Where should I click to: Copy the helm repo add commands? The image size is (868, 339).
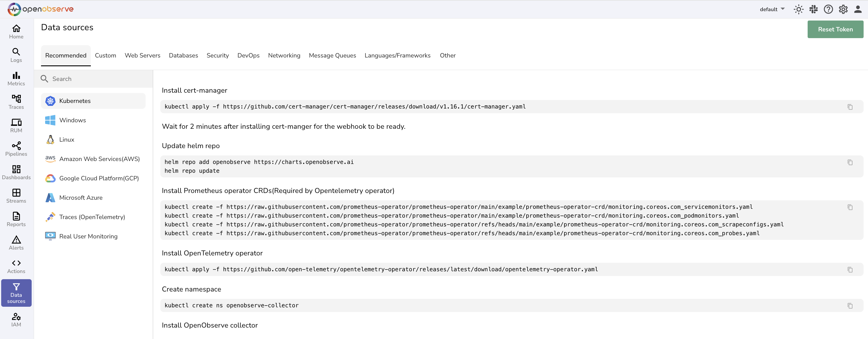(850, 162)
